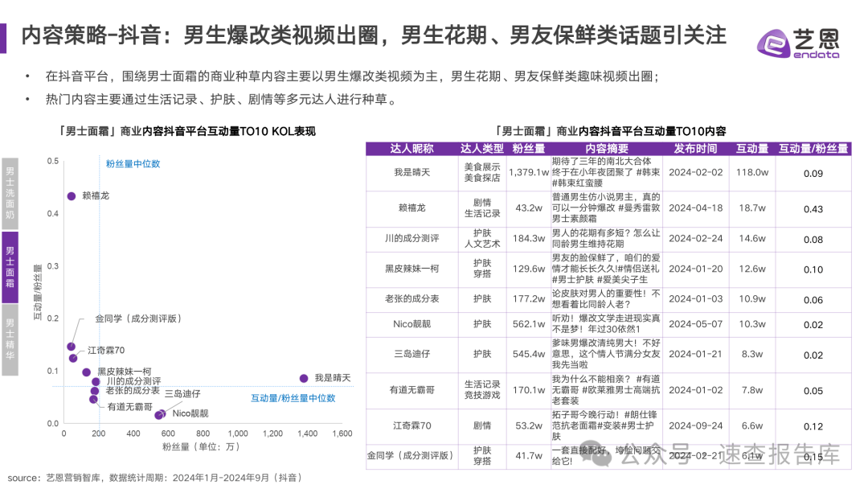868x489 pixels.
Task: Click the 发布时间 column header
Action: coord(695,149)
